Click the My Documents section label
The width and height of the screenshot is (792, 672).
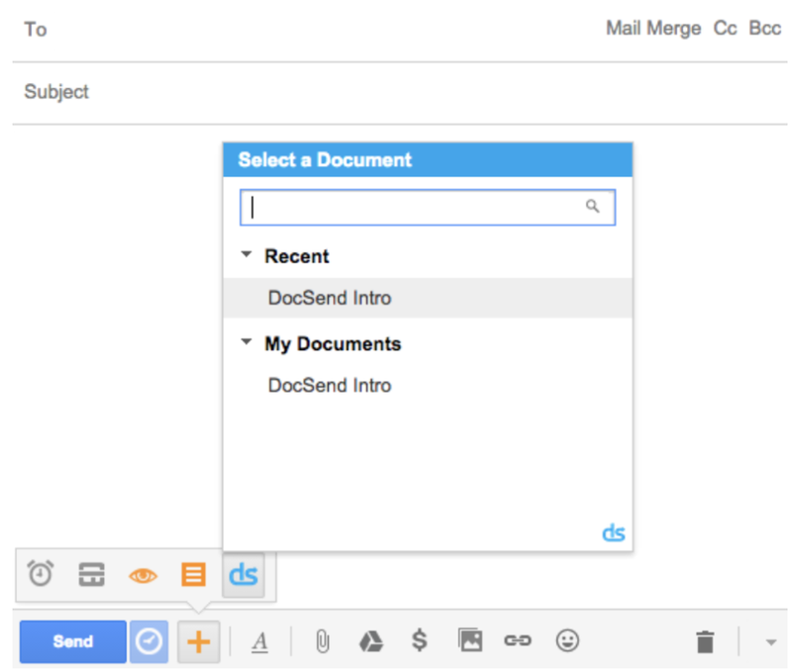333,343
